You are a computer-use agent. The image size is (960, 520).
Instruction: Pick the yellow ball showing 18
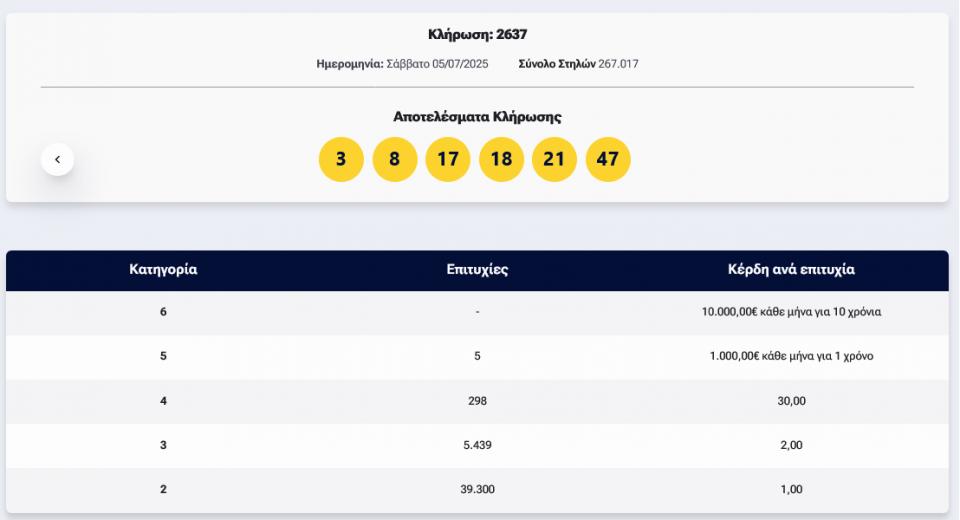click(502, 159)
